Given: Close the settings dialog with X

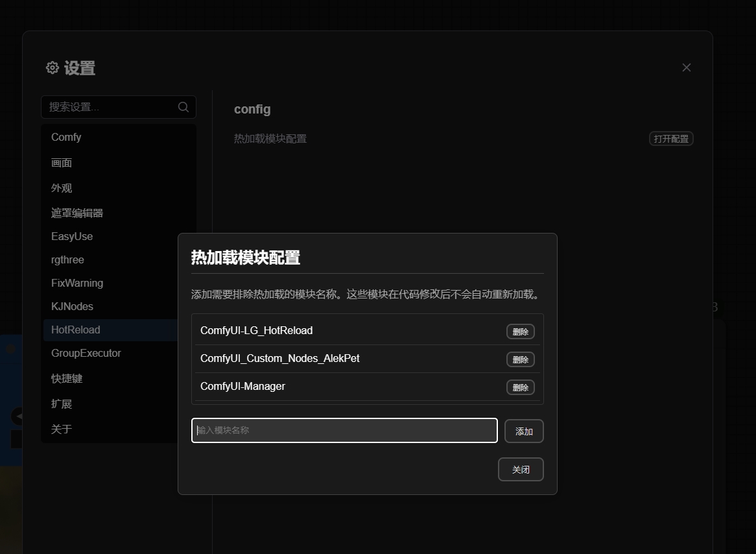Looking at the screenshot, I should [687, 67].
